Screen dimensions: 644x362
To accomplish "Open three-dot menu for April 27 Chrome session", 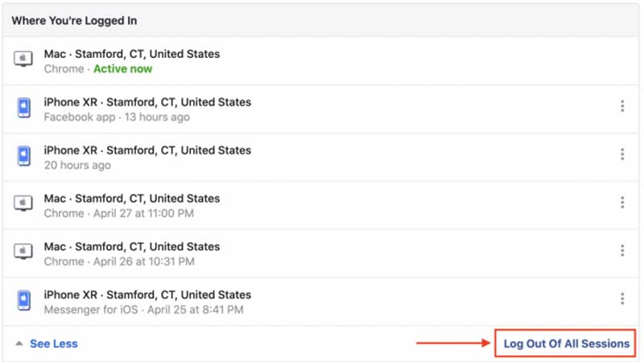I will coord(622,202).
